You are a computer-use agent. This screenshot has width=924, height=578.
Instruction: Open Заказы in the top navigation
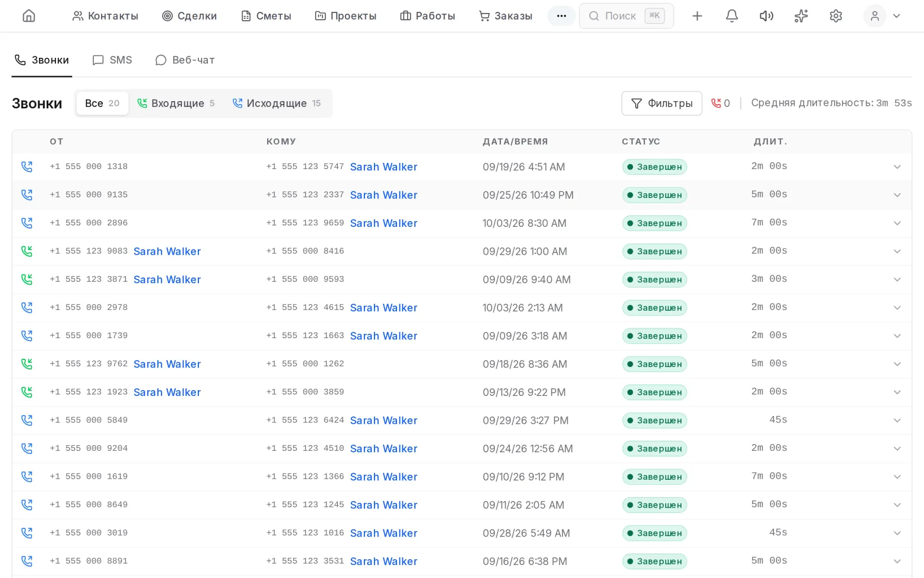[x=505, y=16]
